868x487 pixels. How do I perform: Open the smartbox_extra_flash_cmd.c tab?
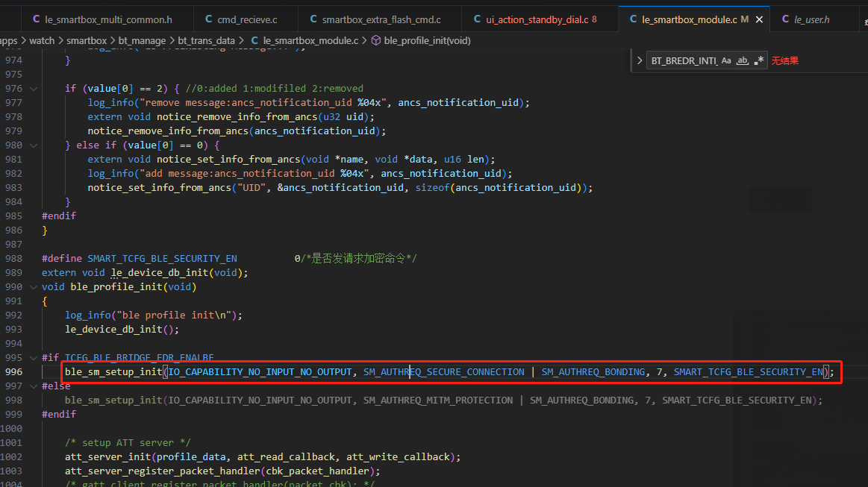pos(375,19)
